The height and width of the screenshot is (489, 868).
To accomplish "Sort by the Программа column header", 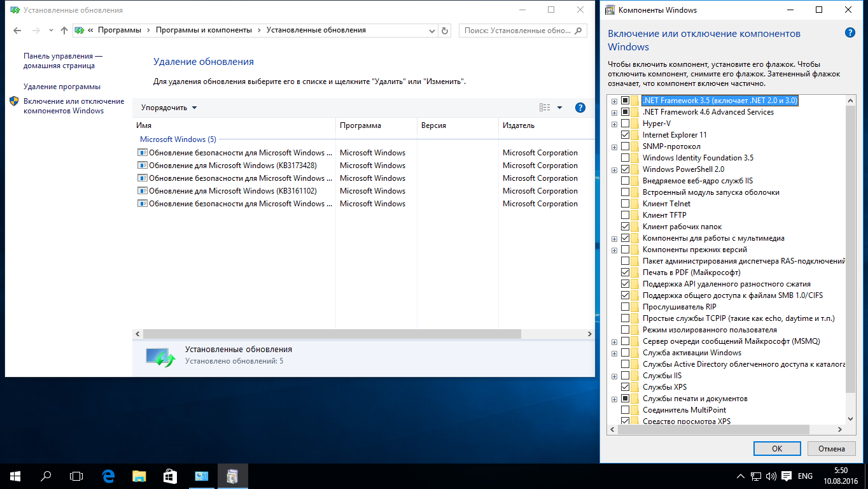I will point(376,125).
